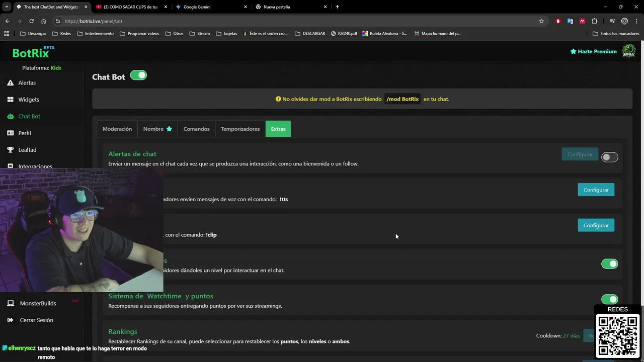The height and width of the screenshot is (362, 644).
Task: Expand the Stream bookmark folder
Action: pyautogui.click(x=200, y=34)
